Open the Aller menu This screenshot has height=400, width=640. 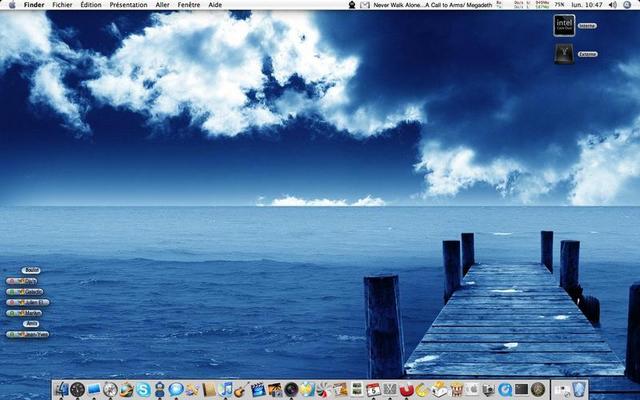click(162, 5)
